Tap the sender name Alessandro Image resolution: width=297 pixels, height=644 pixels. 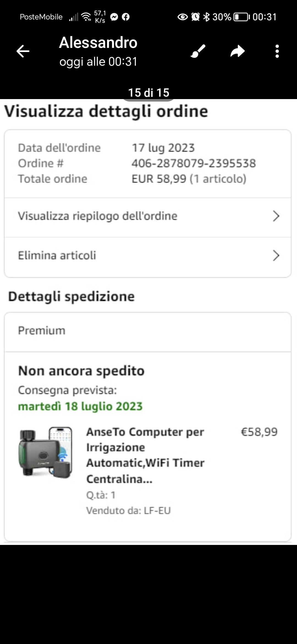pyautogui.click(x=98, y=43)
